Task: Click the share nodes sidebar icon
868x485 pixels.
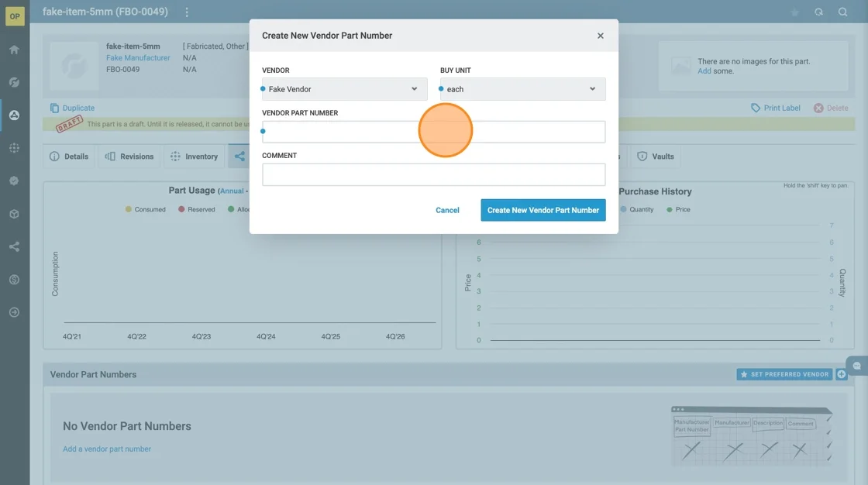Action: coord(14,247)
